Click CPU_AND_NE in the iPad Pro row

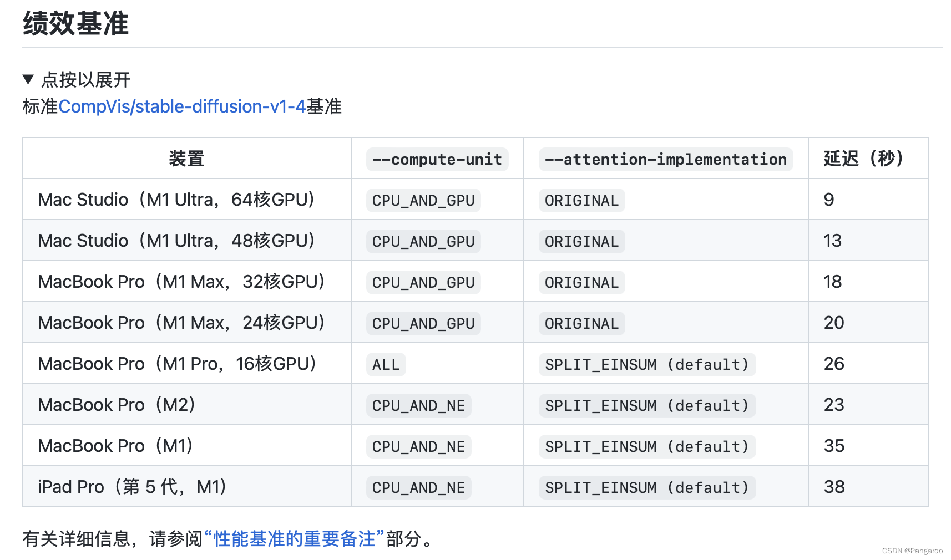419,487
